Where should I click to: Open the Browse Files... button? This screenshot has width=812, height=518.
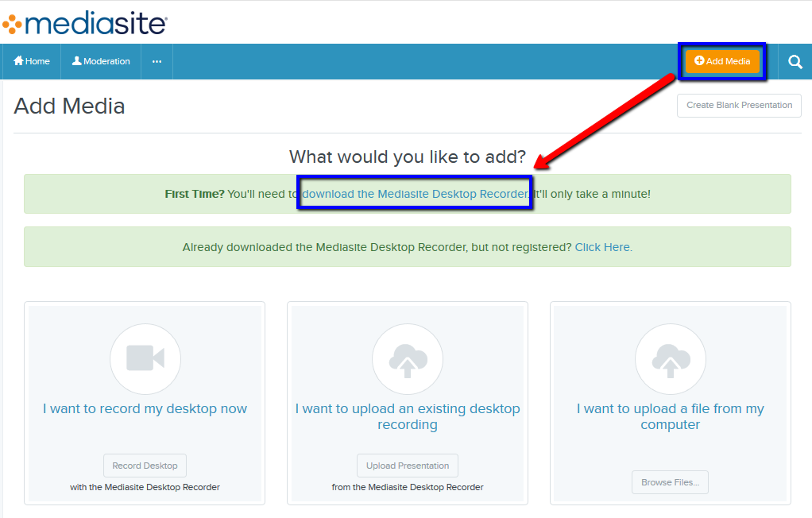point(670,482)
